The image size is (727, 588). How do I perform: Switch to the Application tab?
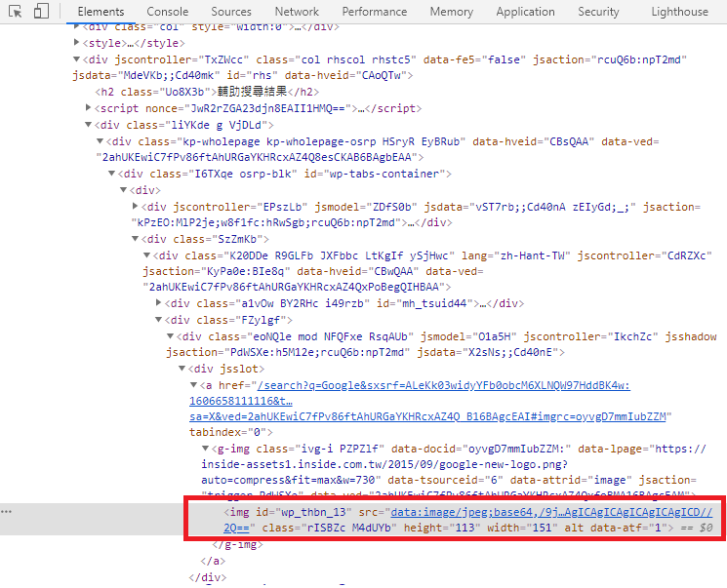coord(525,12)
